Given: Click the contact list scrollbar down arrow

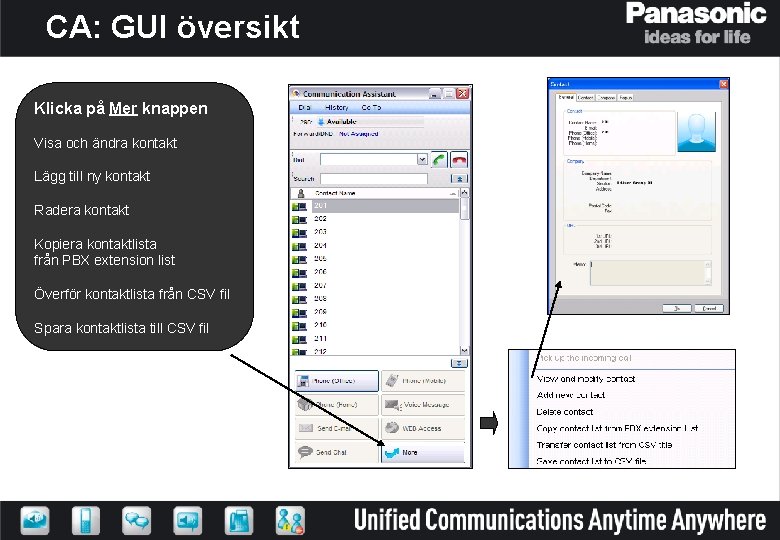Looking at the screenshot, I should [x=464, y=351].
